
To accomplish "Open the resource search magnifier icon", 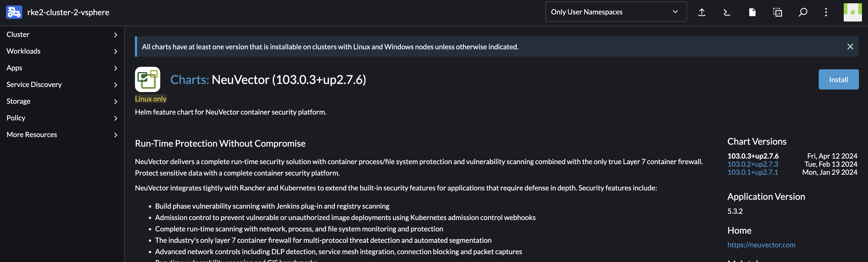I will pos(803,12).
